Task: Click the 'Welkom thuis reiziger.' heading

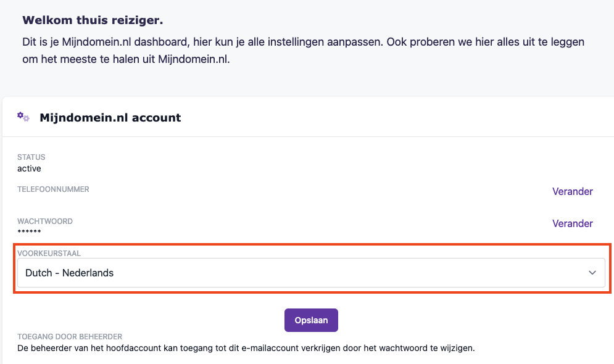Action: (x=93, y=20)
